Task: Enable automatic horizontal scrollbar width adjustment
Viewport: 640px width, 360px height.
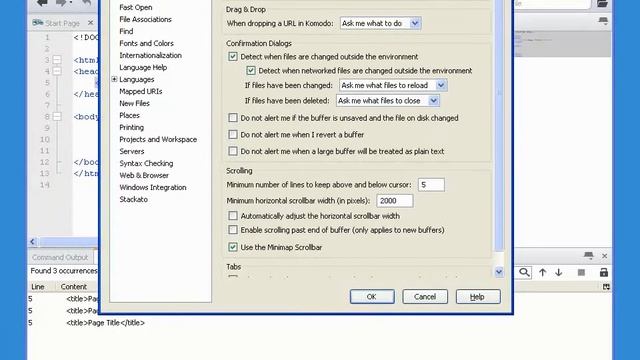Action: coord(233,216)
